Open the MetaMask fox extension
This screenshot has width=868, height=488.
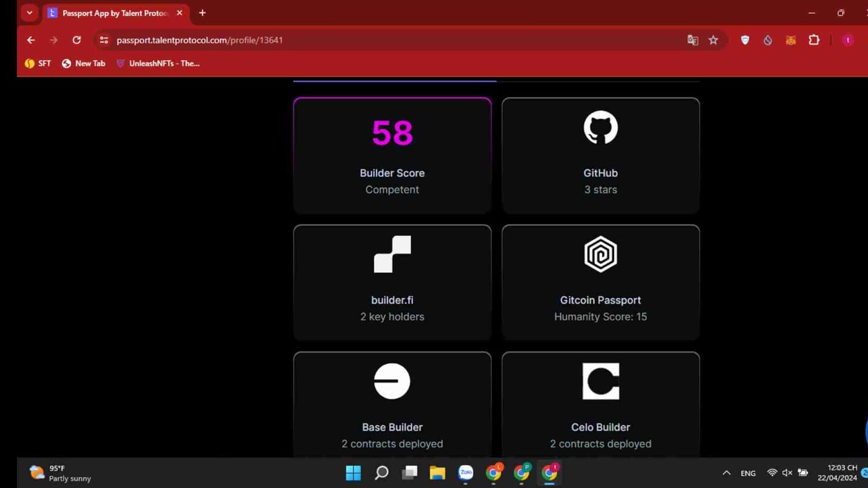(x=790, y=41)
